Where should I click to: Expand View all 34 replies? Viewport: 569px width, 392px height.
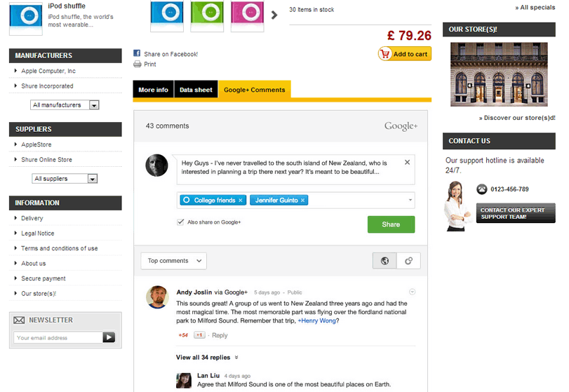click(x=208, y=358)
